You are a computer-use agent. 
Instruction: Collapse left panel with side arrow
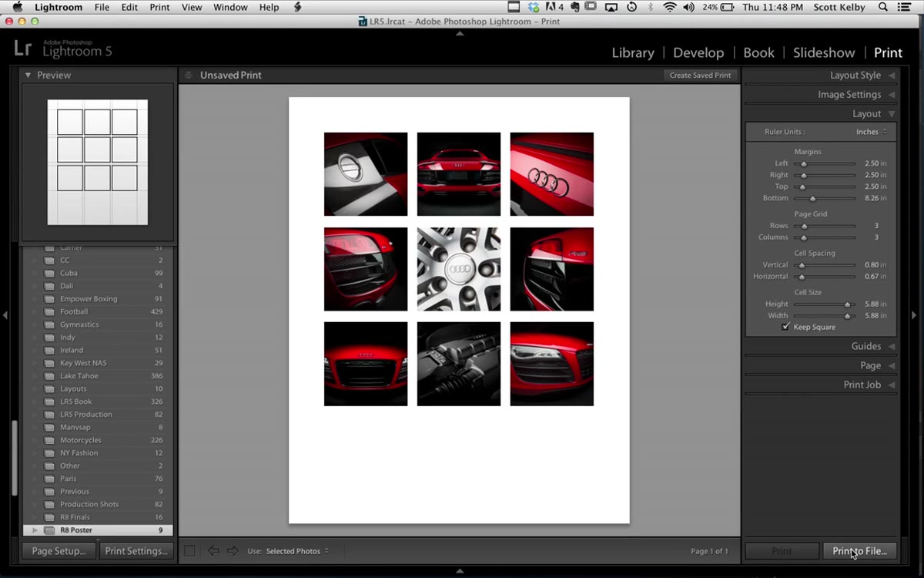(x=5, y=315)
